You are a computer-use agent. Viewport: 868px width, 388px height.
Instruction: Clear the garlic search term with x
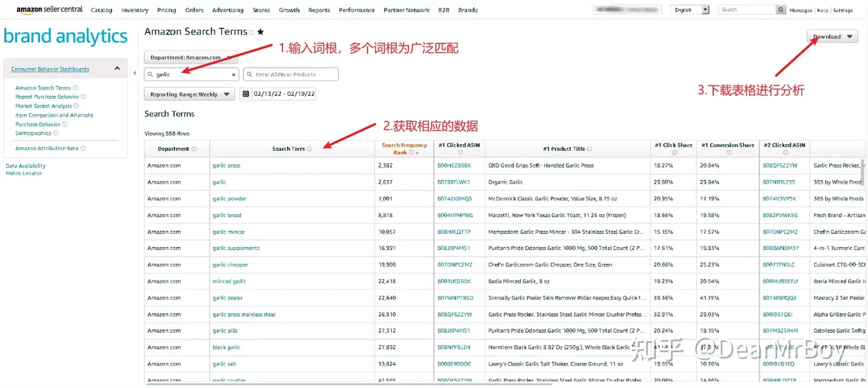click(234, 75)
